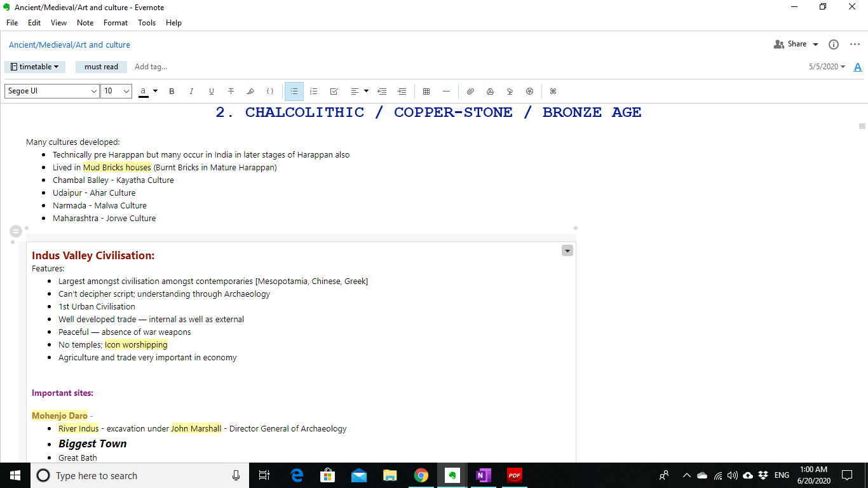868x488 pixels.
Task: Open the Tools menu
Action: [x=147, y=23]
